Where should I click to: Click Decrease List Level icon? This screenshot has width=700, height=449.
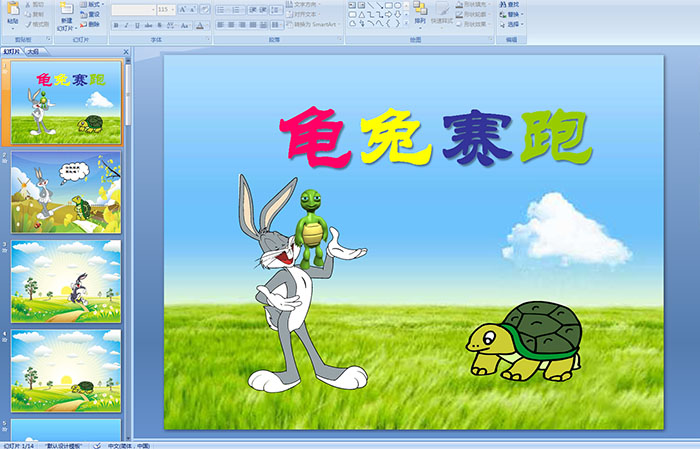pyautogui.click(x=253, y=10)
